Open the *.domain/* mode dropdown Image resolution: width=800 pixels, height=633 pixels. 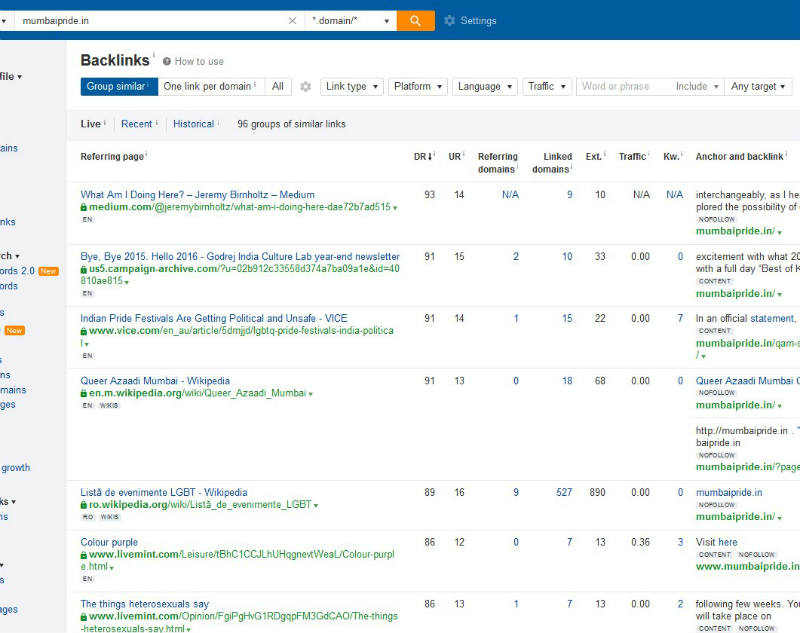(x=351, y=21)
